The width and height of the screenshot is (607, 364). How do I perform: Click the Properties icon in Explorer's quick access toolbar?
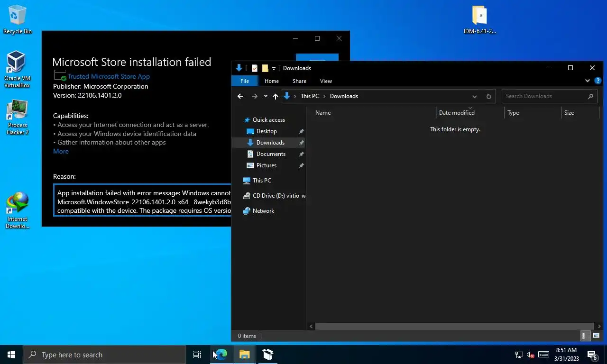pos(255,68)
